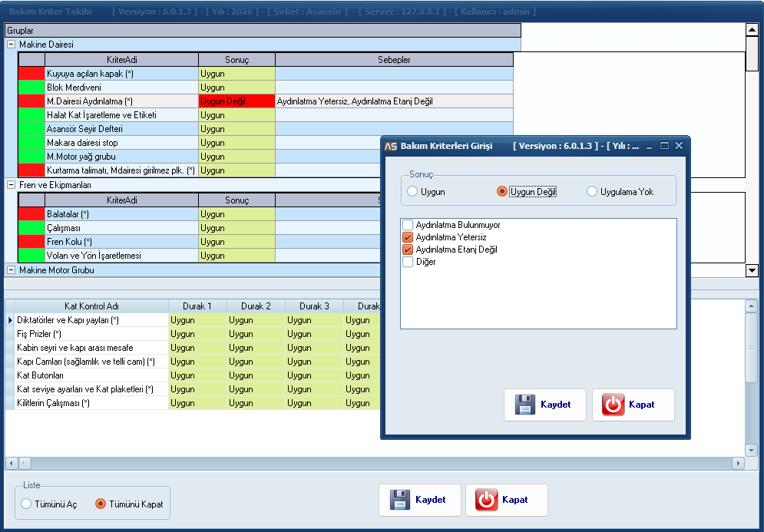Uncheck the Aydınlatma Yetersiz checkbox

[408, 238]
